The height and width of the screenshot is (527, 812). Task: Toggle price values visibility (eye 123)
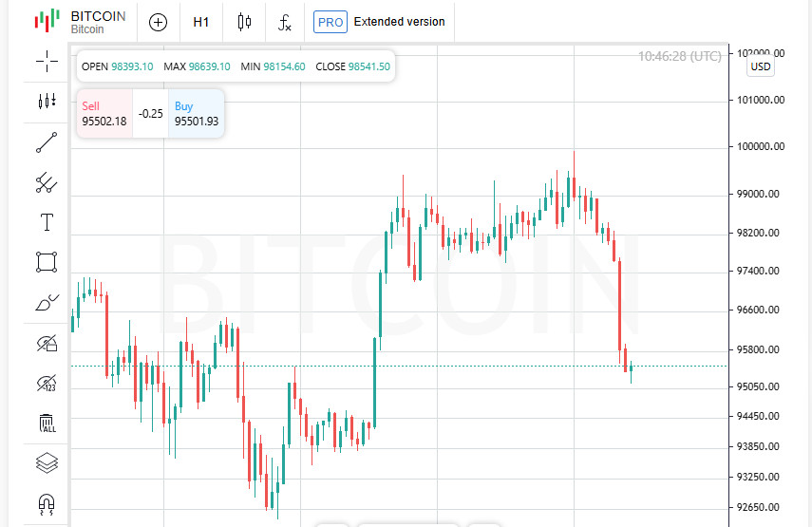pos(47,383)
